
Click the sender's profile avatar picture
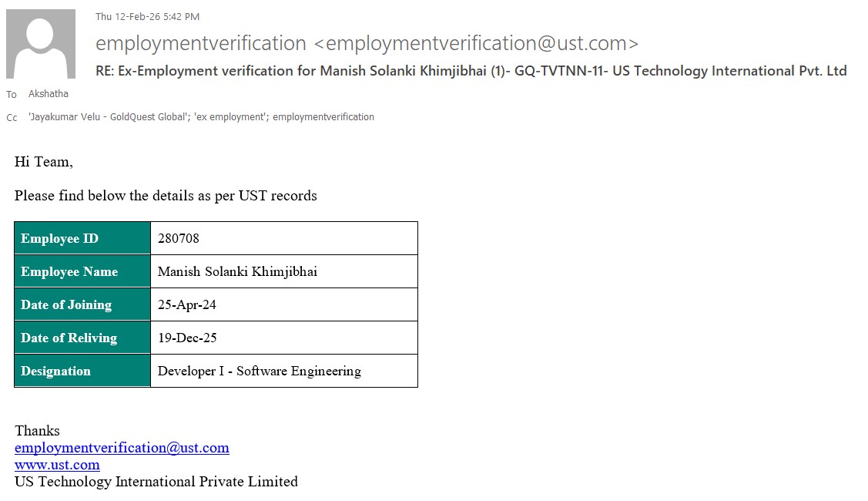(41, 44)
